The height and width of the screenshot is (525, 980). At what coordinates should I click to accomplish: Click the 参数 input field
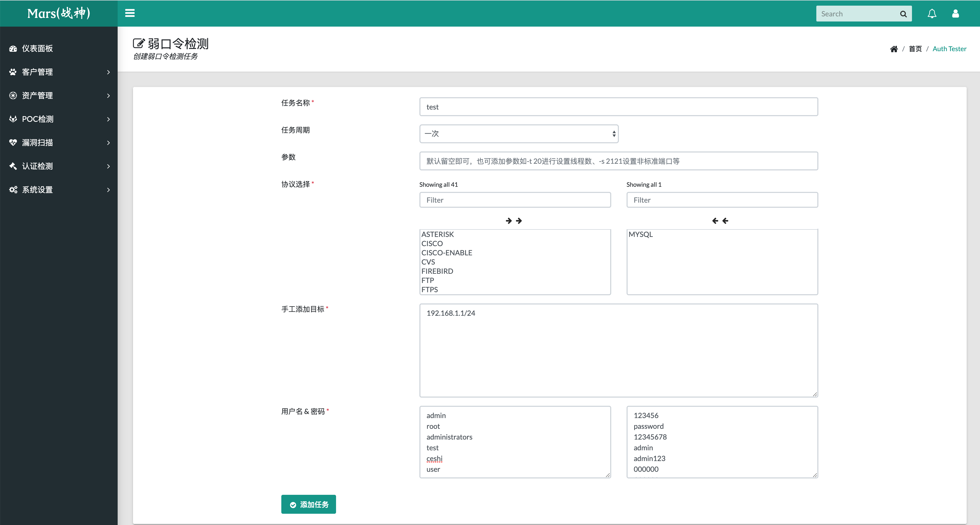pyautogui.click(x=618, y=161)
